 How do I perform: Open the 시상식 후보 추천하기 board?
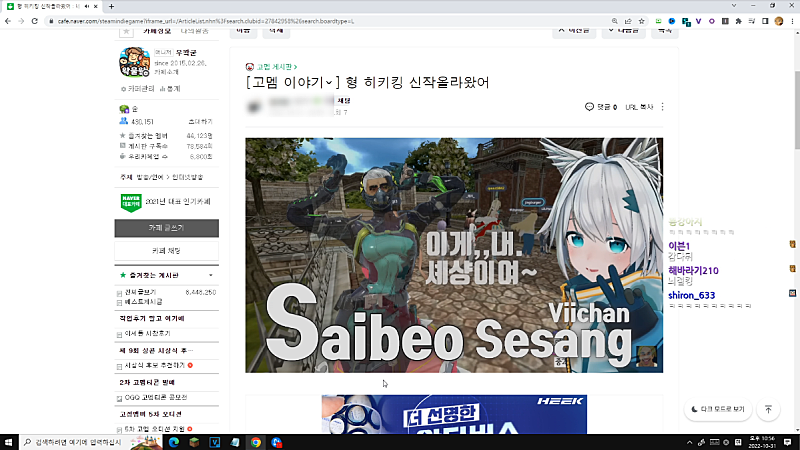pos(155,366)
